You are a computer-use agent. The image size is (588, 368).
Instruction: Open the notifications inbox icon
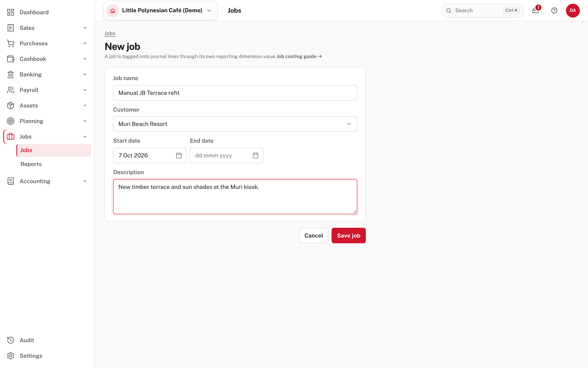(536, 10)
